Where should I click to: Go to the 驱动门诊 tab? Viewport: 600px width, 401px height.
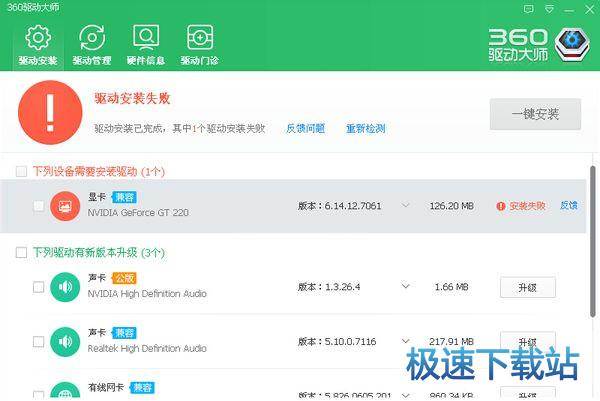199,45
